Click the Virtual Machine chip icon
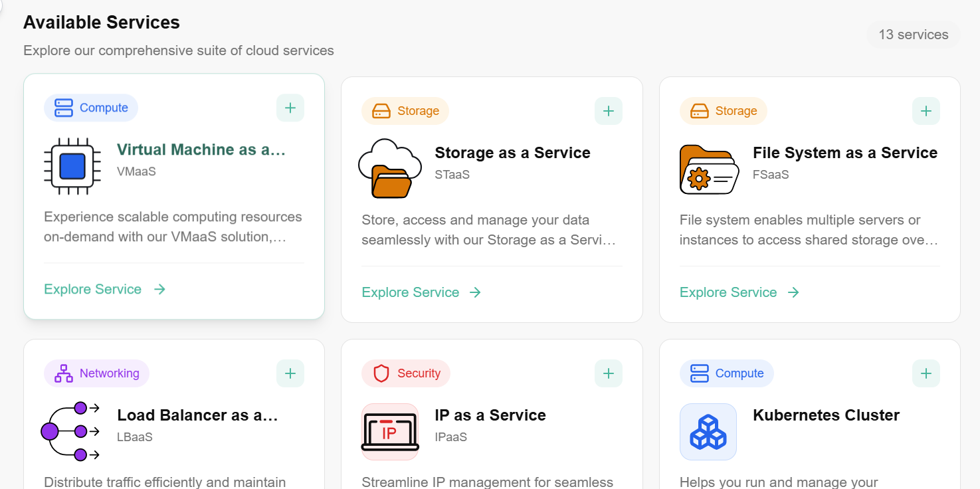The width and height of the screenshot is (980, 489). coord(72,166)
